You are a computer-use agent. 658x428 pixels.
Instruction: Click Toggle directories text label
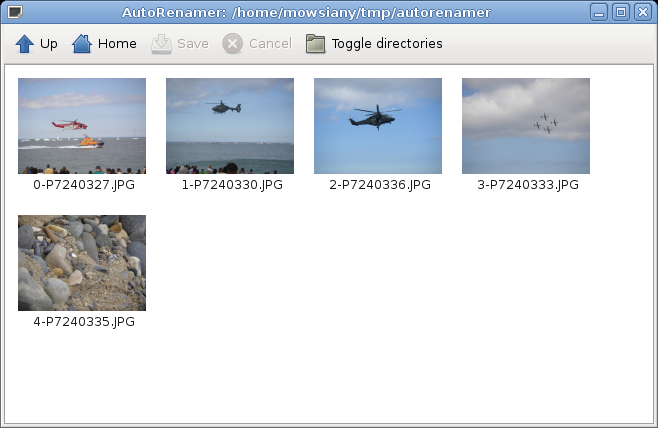coord(387,44)
